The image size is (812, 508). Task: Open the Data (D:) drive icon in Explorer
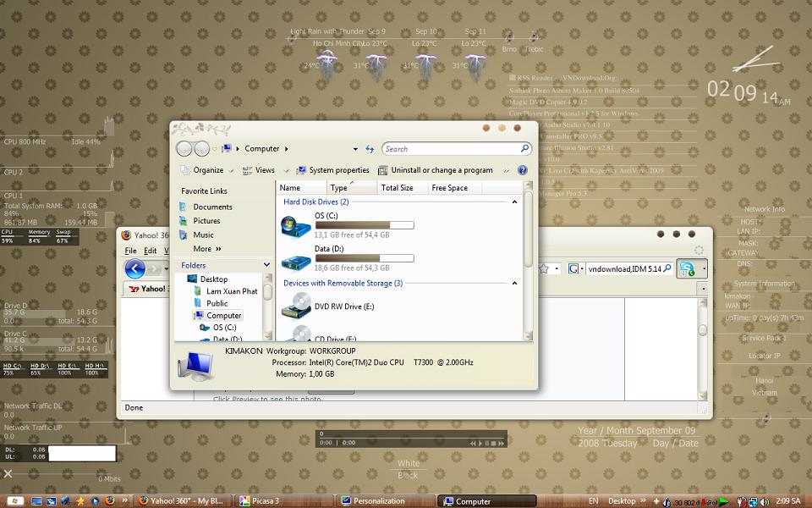296,262
